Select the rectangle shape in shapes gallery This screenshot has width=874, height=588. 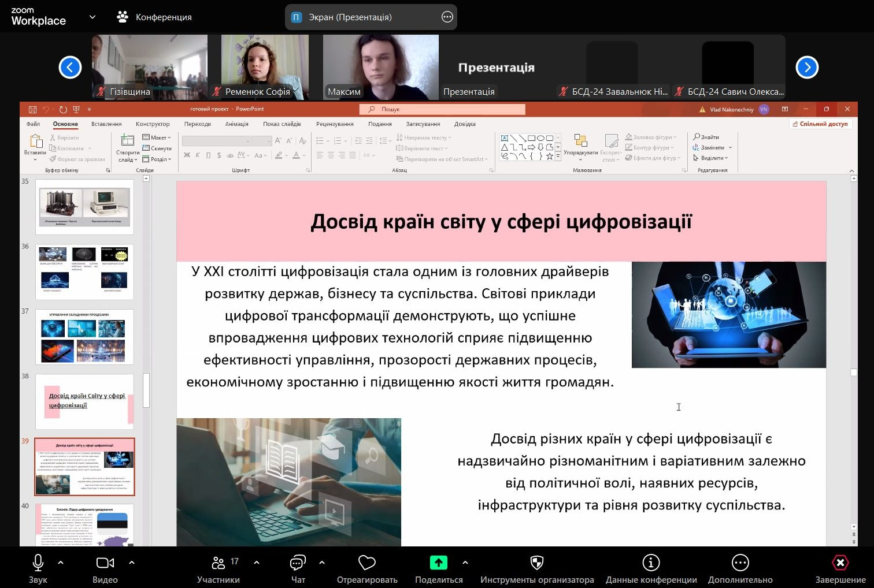[531, 139]
